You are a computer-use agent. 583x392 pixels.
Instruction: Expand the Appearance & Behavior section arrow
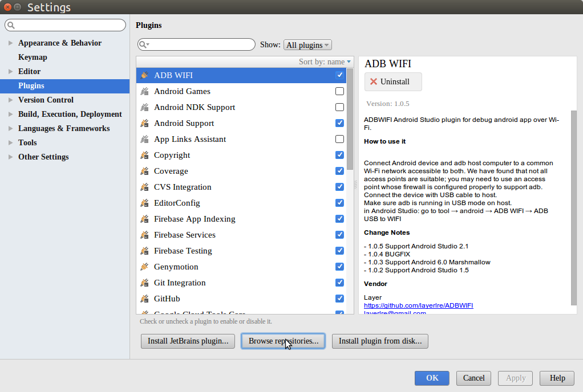10,43
